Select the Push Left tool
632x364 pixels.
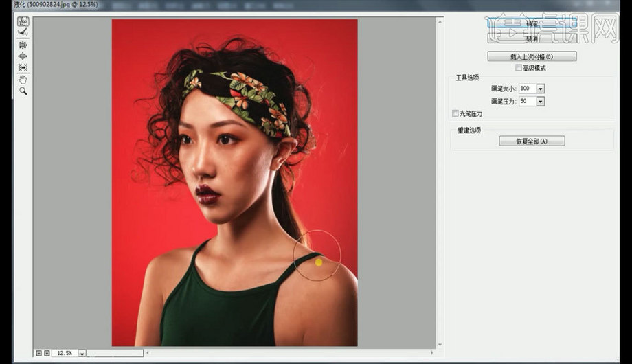point(23,67)
